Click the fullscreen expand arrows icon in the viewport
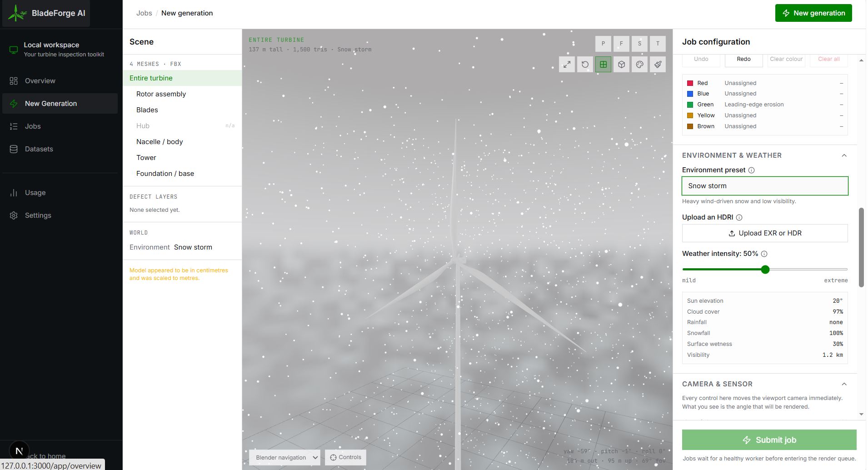This screenshot has width=868, height=470. (x=567, y=65)
